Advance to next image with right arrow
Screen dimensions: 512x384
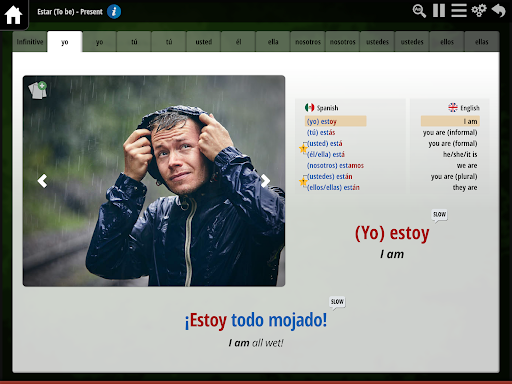[x=265, y=181]
